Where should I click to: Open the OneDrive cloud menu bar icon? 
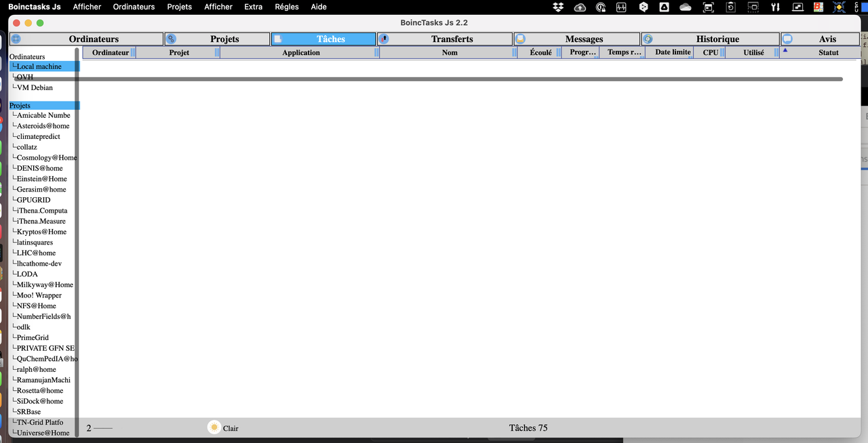click(x=686, y=7)
